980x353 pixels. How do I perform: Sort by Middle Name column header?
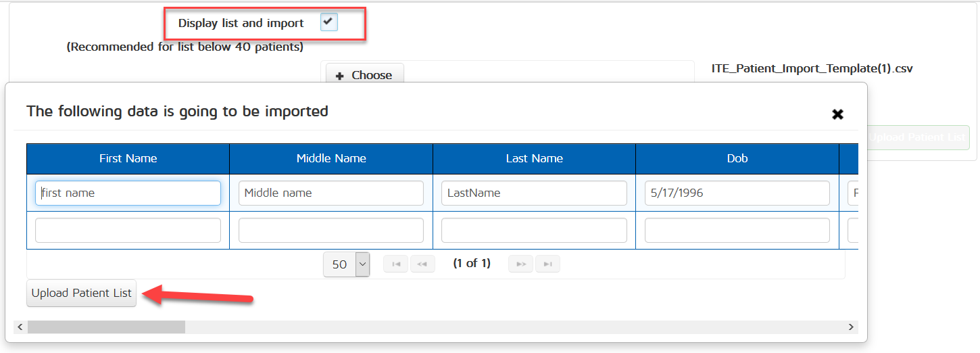tap(331, 158)
